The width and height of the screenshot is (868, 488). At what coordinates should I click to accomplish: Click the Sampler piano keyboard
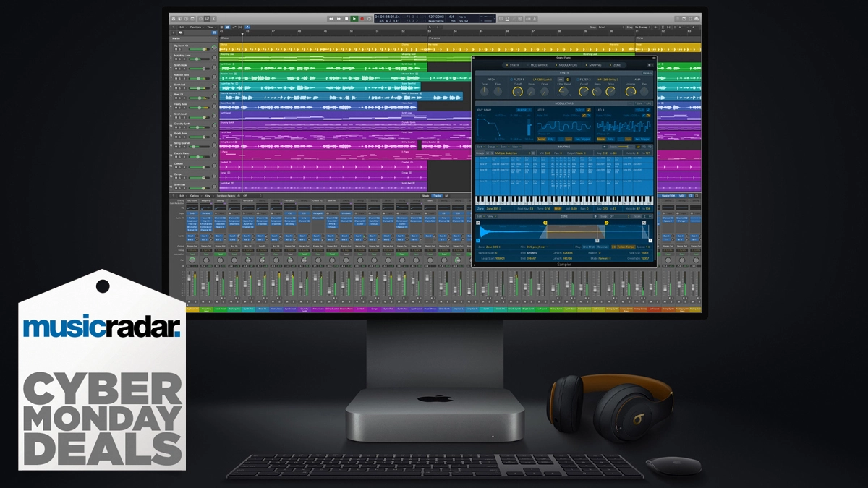click(564, 200)
